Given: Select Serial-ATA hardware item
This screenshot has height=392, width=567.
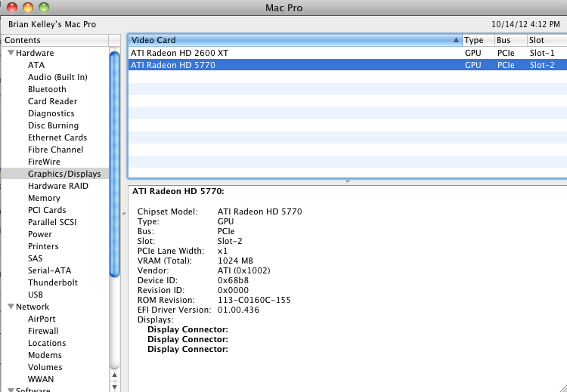Looking at the screenshot, I should pyautogui.click(x=50, y=270).
